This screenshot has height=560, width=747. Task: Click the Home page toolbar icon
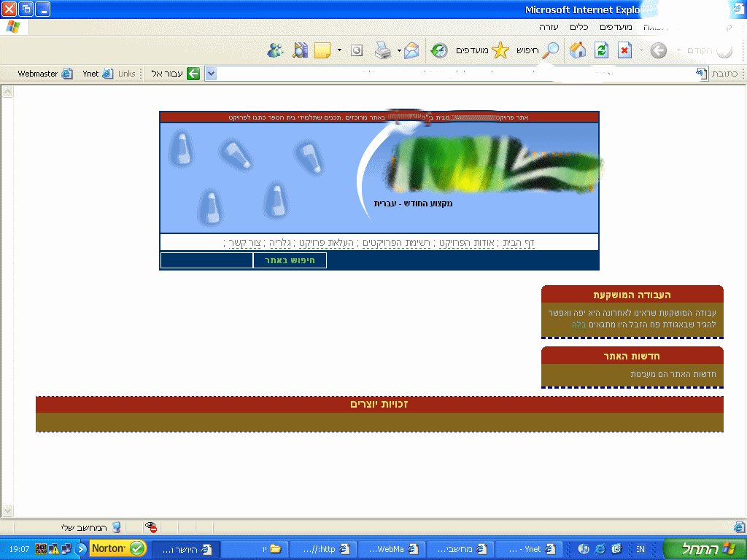[x=578, y=50]
